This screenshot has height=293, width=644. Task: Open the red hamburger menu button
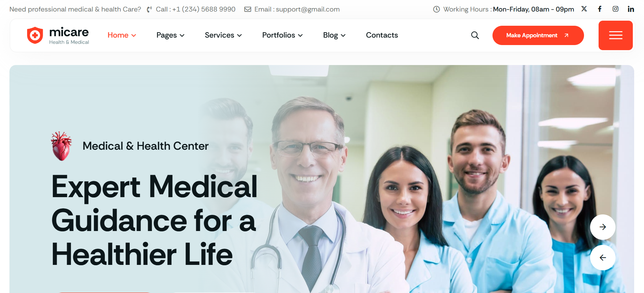tap(616, 35)
